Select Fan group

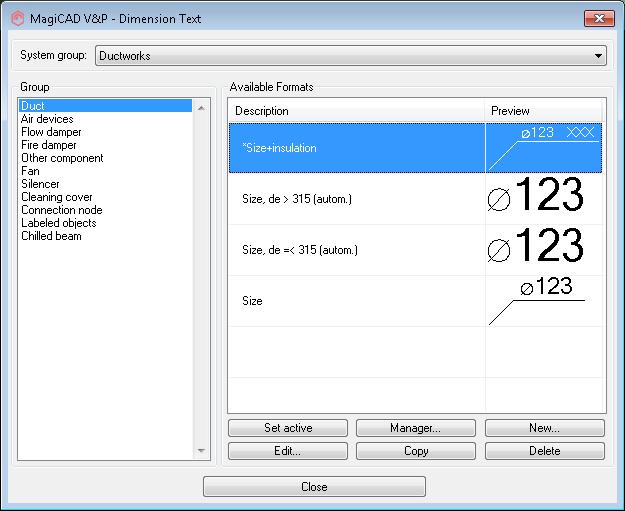point(30,171)
